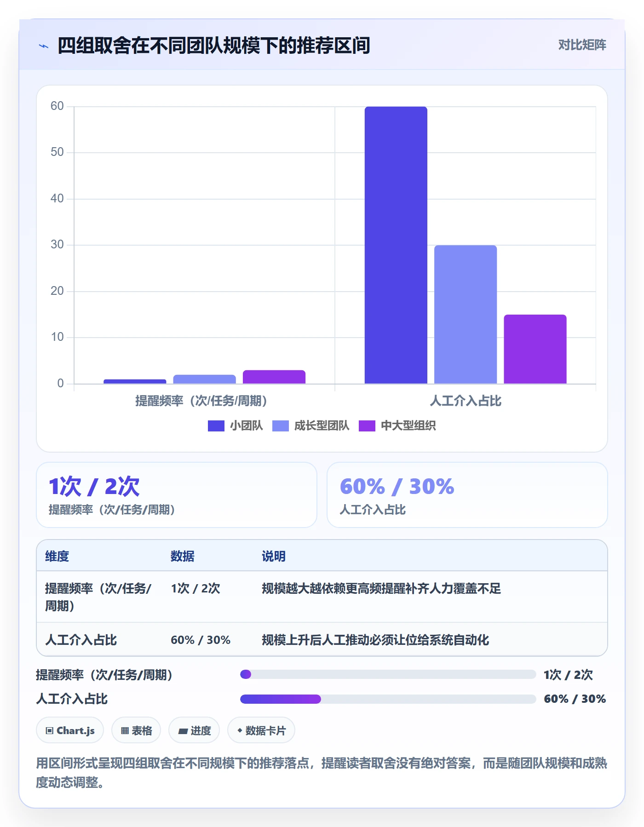Click the card title 四组取舍在不同团队规模下的推荐区间

coord(214,46)
